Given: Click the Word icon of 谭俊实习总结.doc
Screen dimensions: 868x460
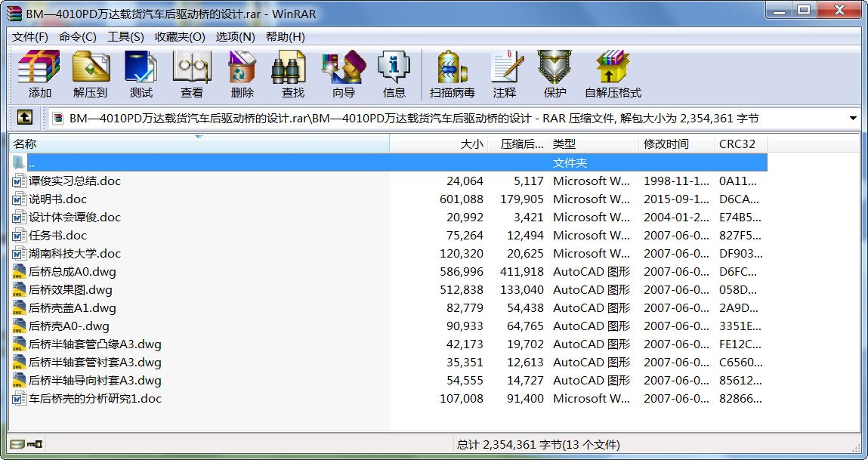Looking at the screenshot, I should pos(20,181).
